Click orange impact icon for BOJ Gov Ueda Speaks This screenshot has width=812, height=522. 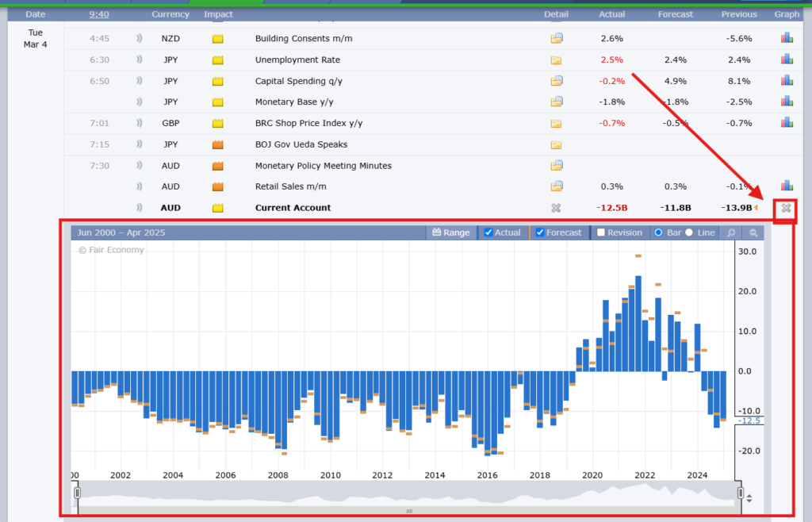tap(217, 144)
